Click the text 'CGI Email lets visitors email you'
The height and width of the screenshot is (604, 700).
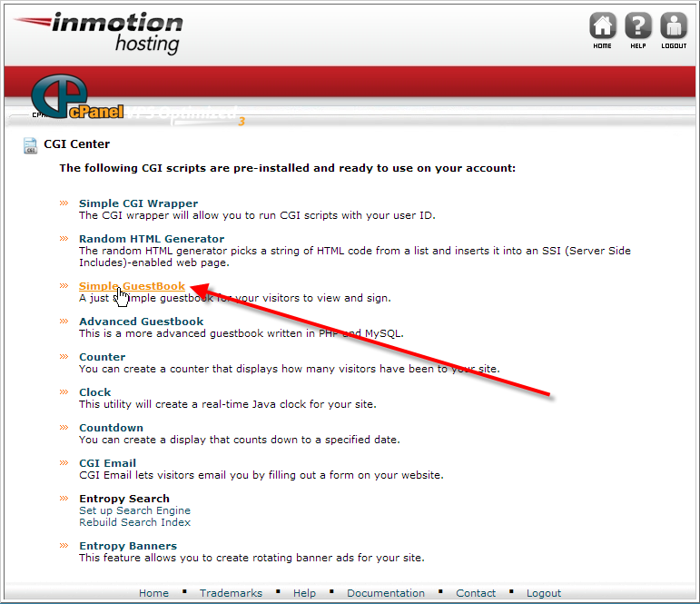(165, 475)
